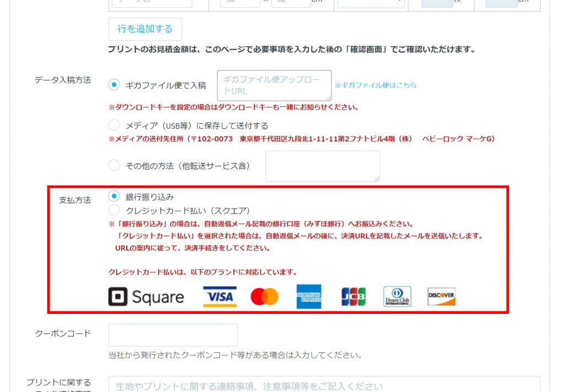Click the VISA card logo
This screenshot has width=564, height=392.
220,297
